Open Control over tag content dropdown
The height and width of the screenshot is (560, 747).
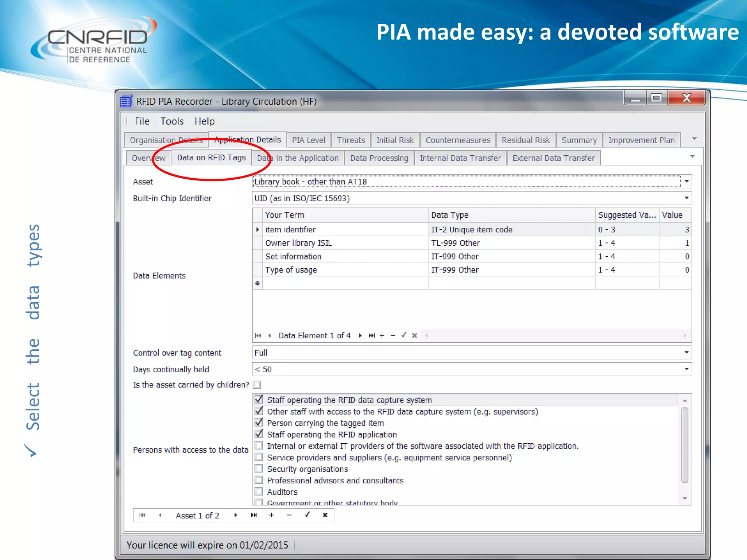[x=686, y=353]
